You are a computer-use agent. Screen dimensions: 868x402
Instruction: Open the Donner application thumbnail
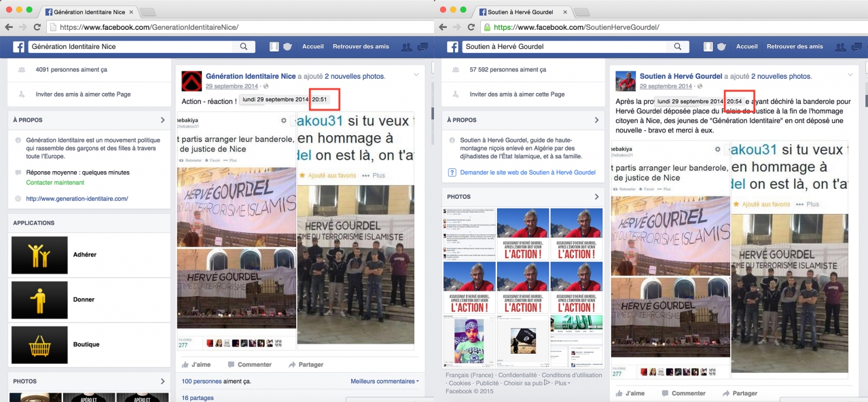[x=39, y=299]
